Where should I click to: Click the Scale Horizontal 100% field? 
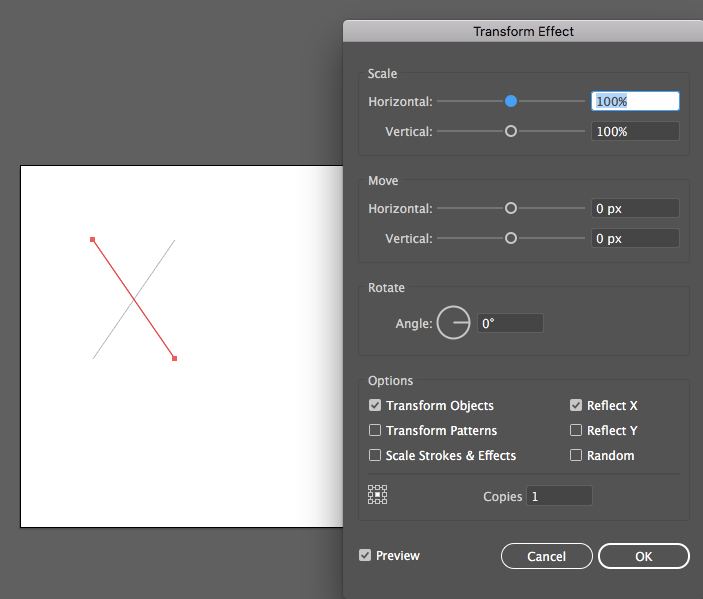635,101
